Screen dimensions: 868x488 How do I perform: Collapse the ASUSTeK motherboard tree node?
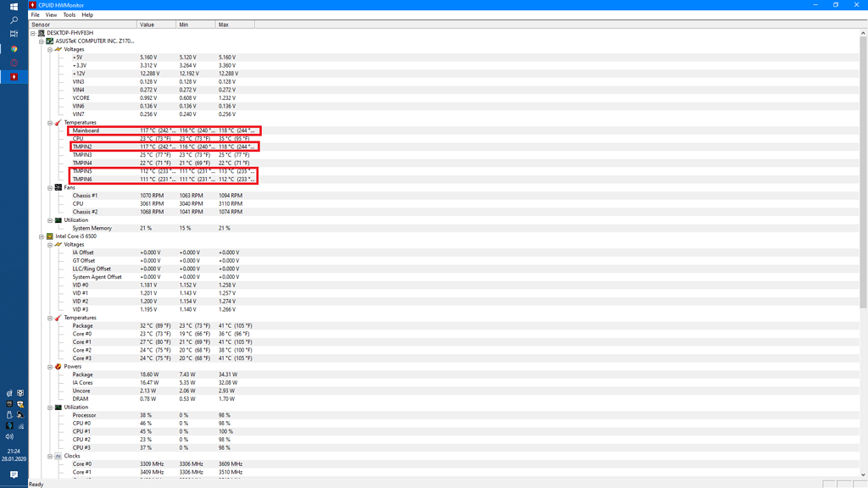42,41
